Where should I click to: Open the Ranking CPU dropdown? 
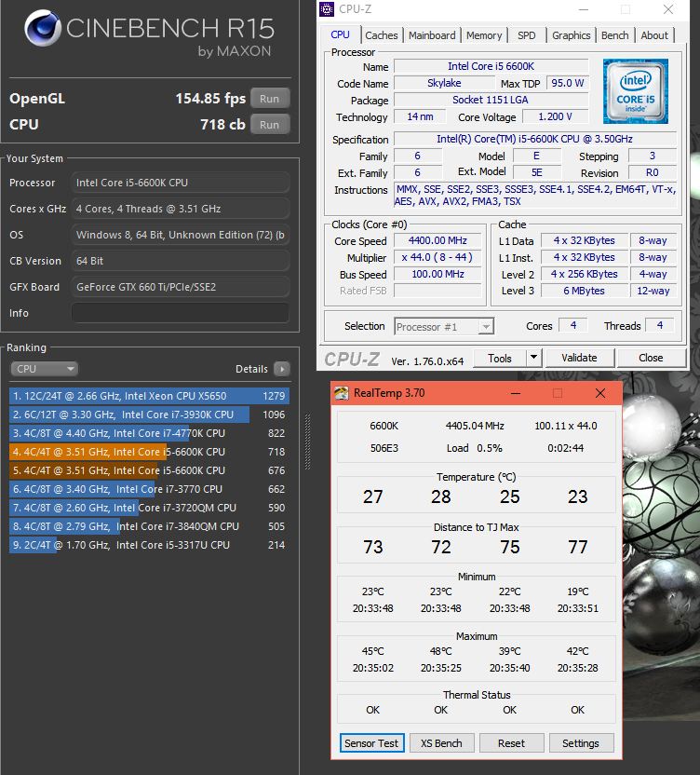pyautogui.click(x=44, y=369)
